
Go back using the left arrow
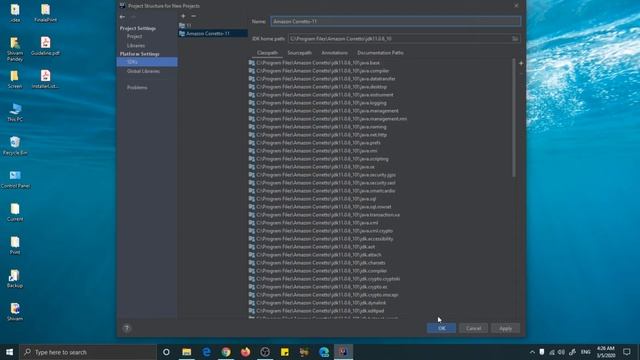coord(122,17)
